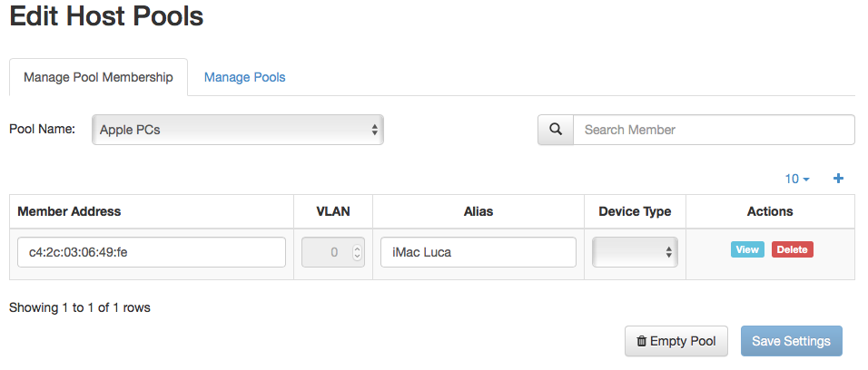Click the magnifier search icon
Screen dimensions: 868x370
point(556,130)
